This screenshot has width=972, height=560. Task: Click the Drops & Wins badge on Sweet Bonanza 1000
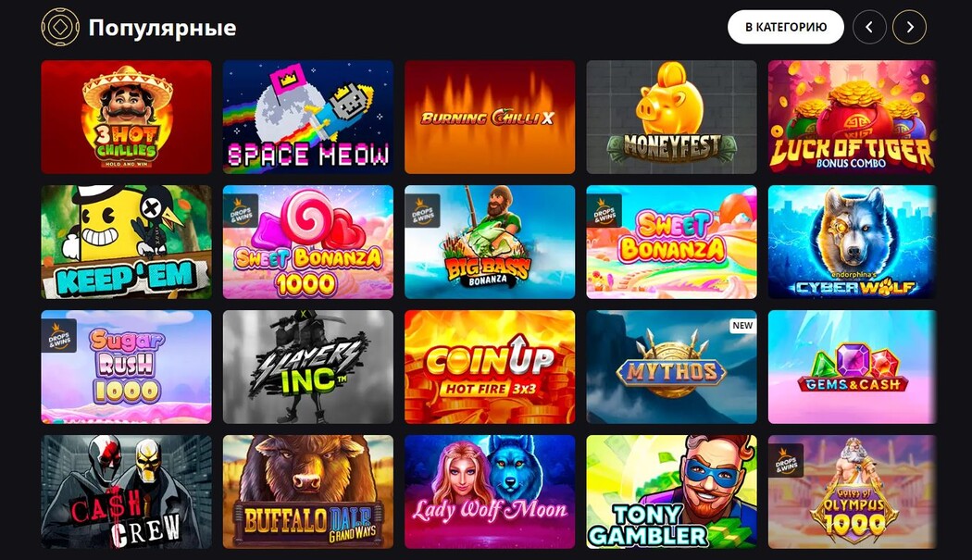pyautogui.click(x=241, y=211)
